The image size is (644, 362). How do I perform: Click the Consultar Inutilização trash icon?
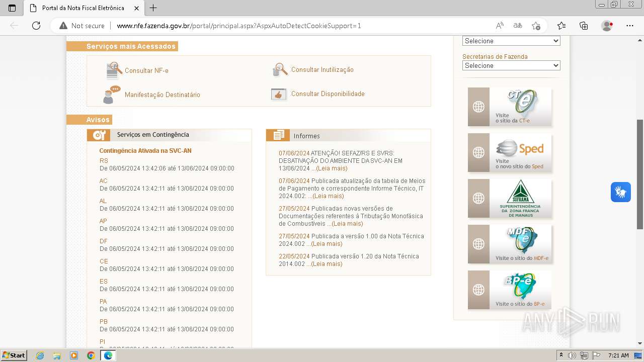pos(280,70)
